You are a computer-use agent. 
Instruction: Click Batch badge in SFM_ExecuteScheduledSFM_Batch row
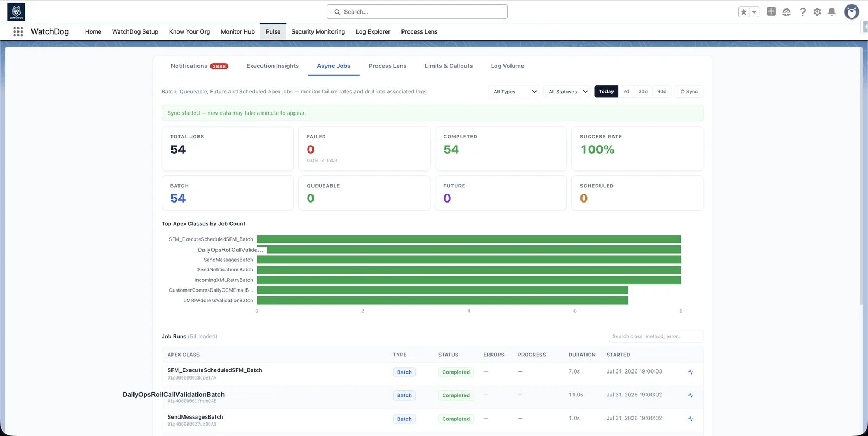coord(404,372)
